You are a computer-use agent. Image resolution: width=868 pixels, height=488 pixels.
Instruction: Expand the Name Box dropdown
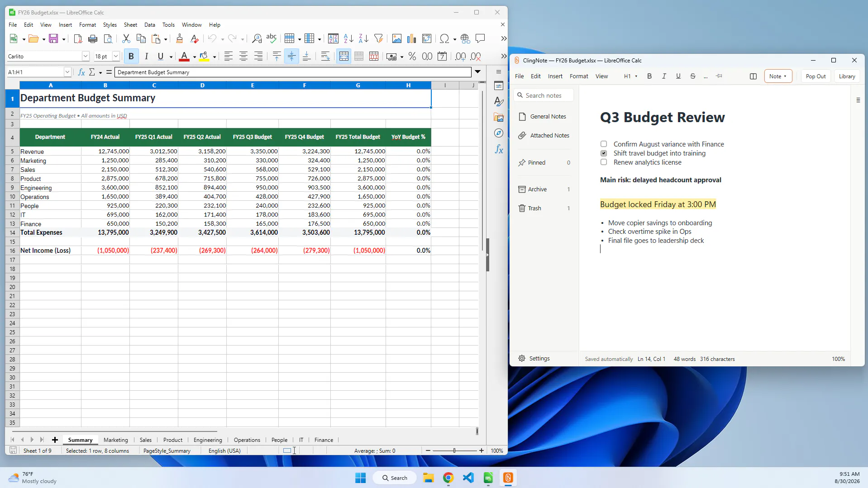point(67,72)
